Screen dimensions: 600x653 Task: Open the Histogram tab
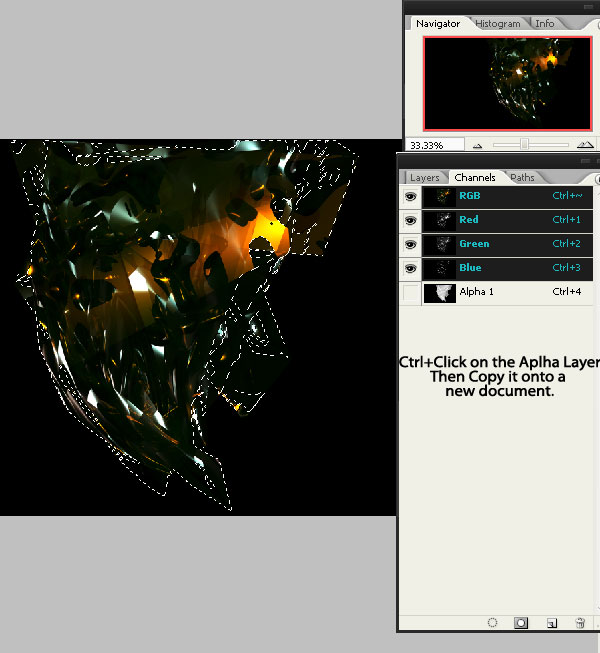pos(498,24)
